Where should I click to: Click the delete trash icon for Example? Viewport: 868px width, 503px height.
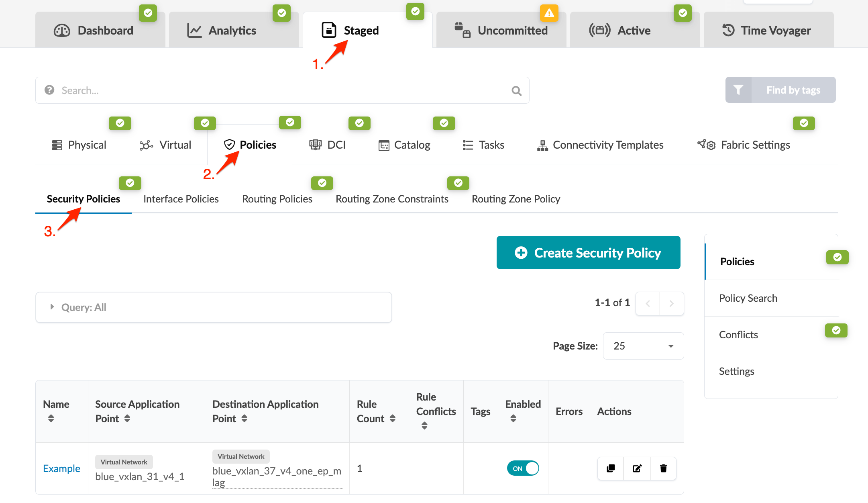click(663, 468)
